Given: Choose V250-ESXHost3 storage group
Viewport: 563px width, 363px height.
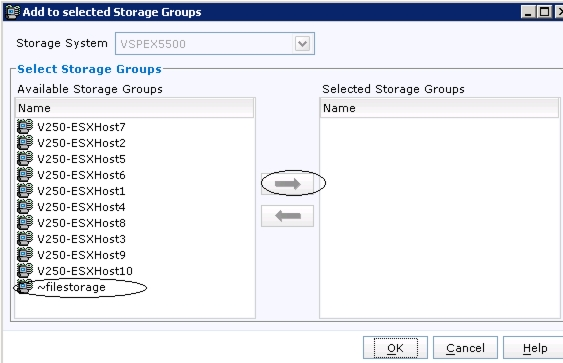Looking at the screenshot, I should pyautogui.click(x=81, y=239).
